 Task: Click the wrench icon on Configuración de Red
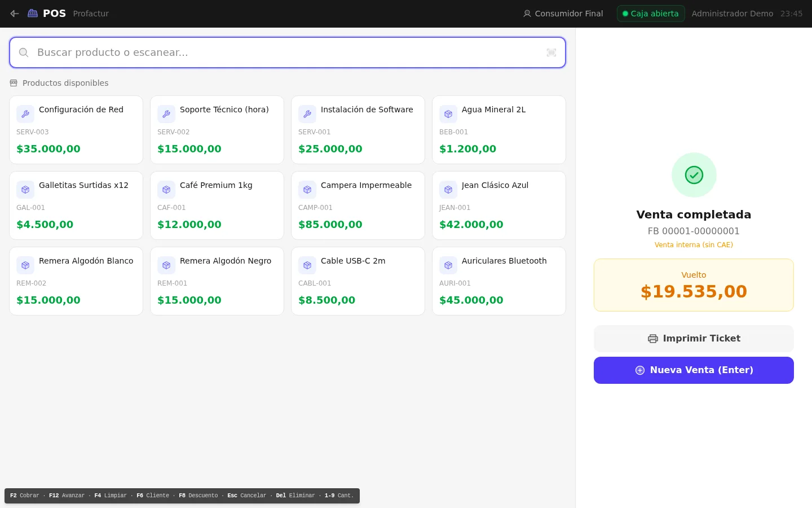(x=25, y=114)
